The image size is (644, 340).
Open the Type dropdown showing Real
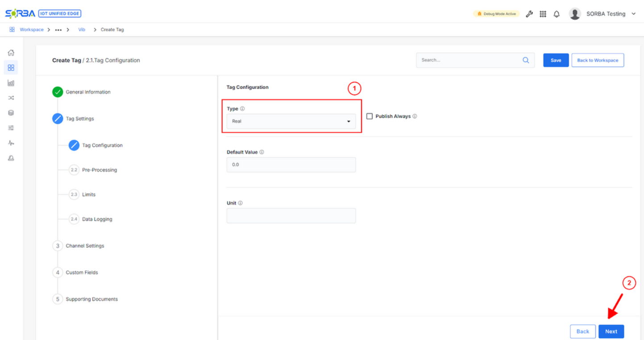291,121
